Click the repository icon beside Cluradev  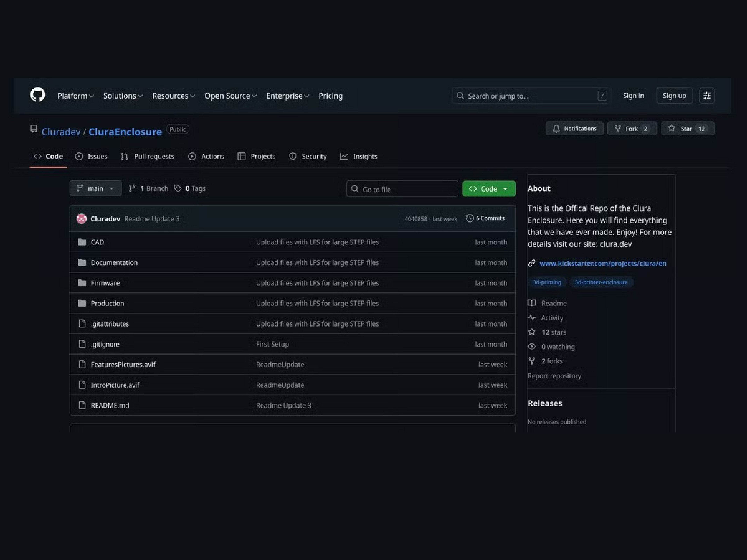(33, 129)
